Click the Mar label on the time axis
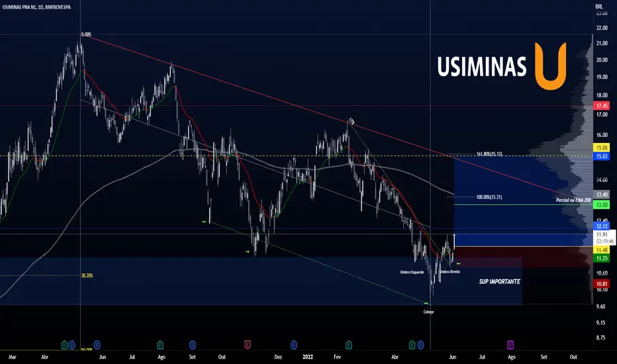 pyautogui.click(x=12, y=357)
